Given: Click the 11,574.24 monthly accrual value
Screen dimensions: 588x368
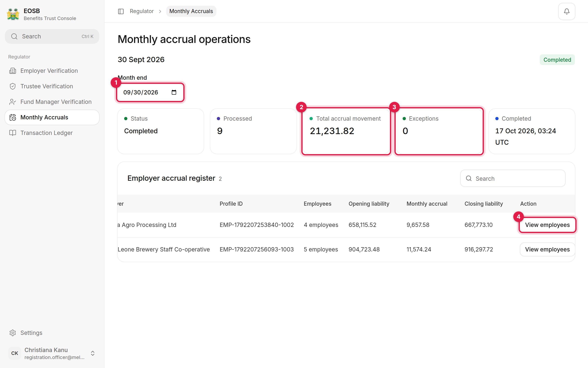Looking at the screenshot, I should pos(419,249).
